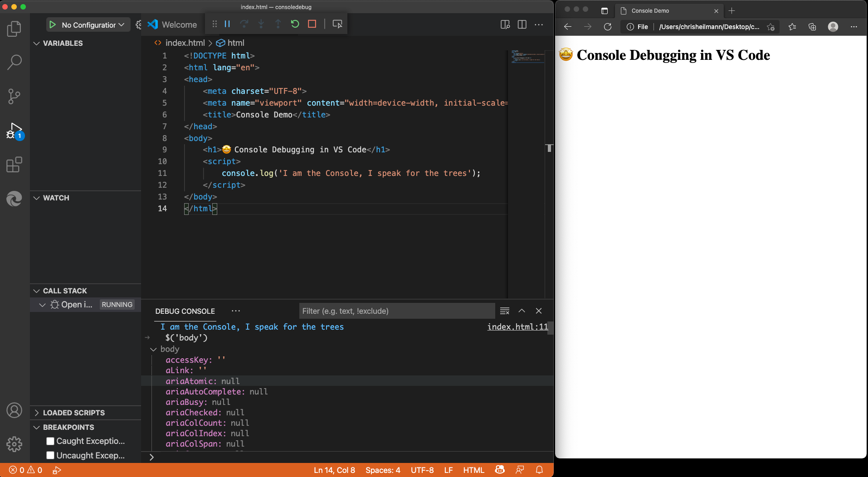The height and width of the screenshot is (477, 868).
Task: Reload the page in the browser
Action: [x=608, y=27]
